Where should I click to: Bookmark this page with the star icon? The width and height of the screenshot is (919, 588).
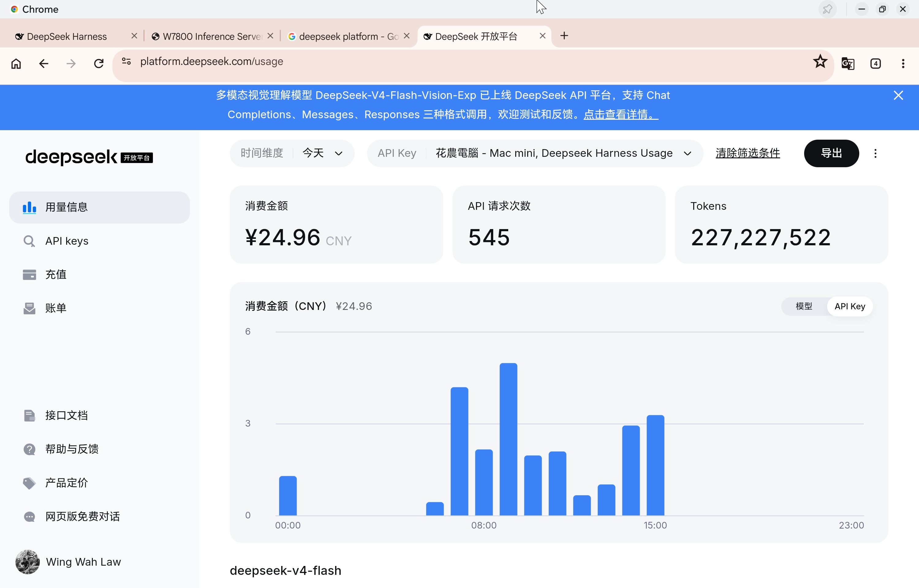820,62
